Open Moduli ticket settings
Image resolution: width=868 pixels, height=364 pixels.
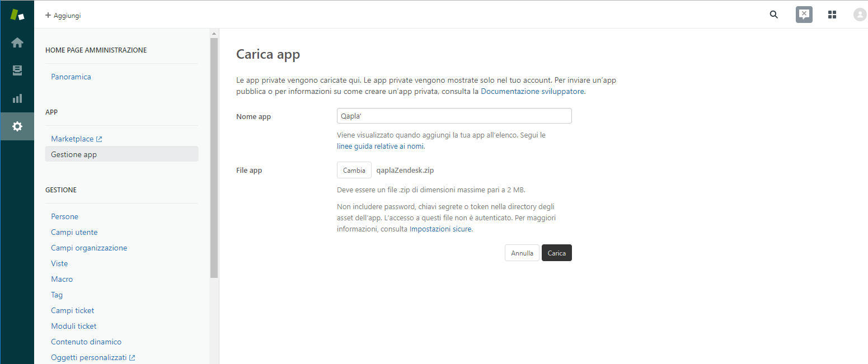[x=74, y=327]
